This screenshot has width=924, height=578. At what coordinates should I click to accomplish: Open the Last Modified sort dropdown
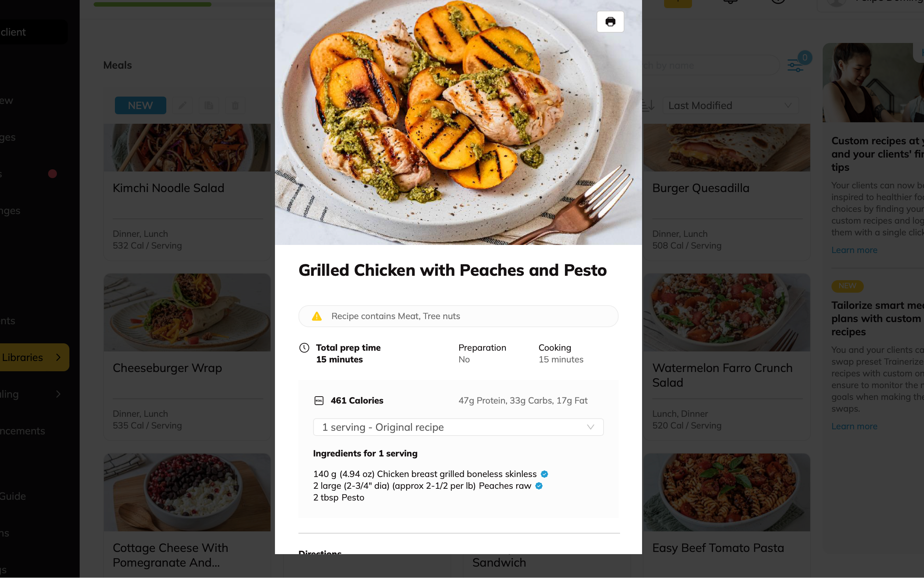pyautogui.click(x=729, y=105)
